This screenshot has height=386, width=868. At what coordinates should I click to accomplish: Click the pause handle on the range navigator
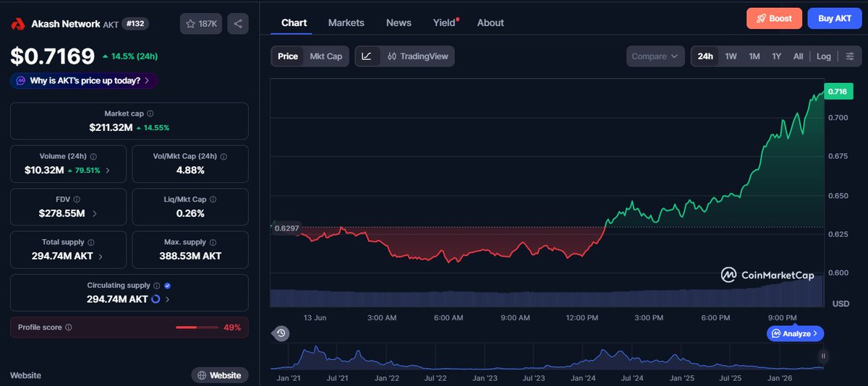tap(823, 356)
